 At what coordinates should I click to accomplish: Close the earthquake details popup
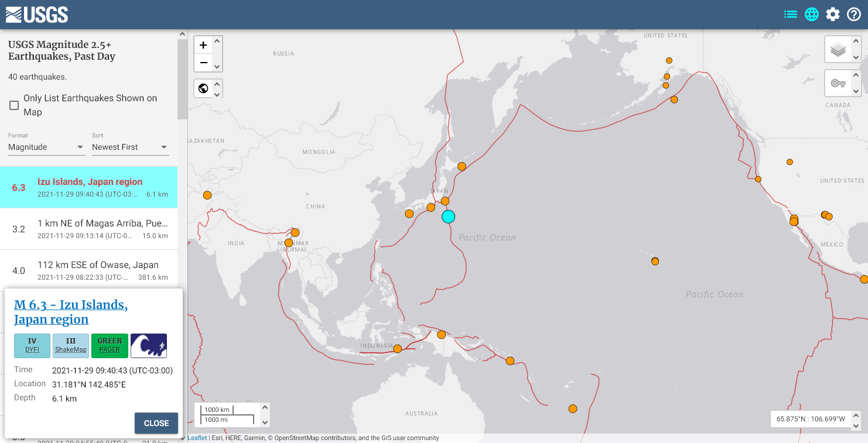pyautogui.click(x=156, y=423)
